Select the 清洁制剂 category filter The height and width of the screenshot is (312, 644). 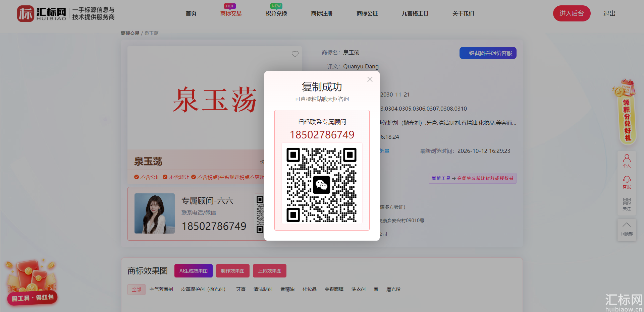(263, 289)
